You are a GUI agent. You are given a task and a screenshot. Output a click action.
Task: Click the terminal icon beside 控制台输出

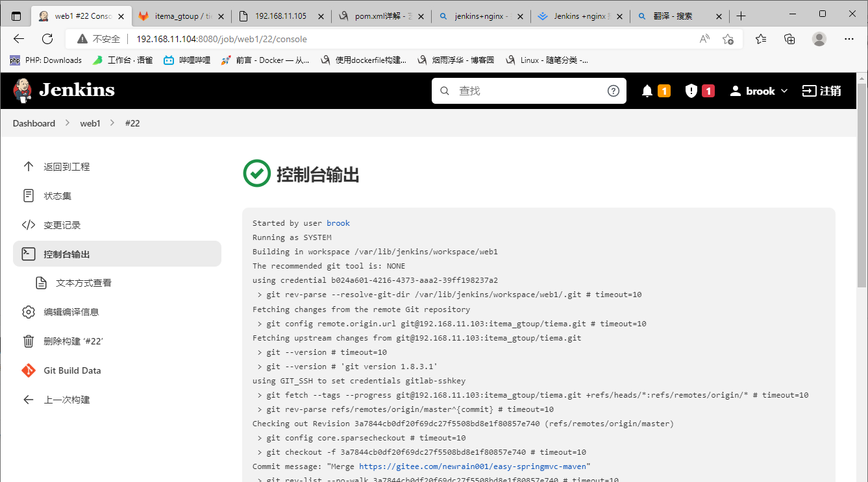pyautogui.click(x=29, y=254)
